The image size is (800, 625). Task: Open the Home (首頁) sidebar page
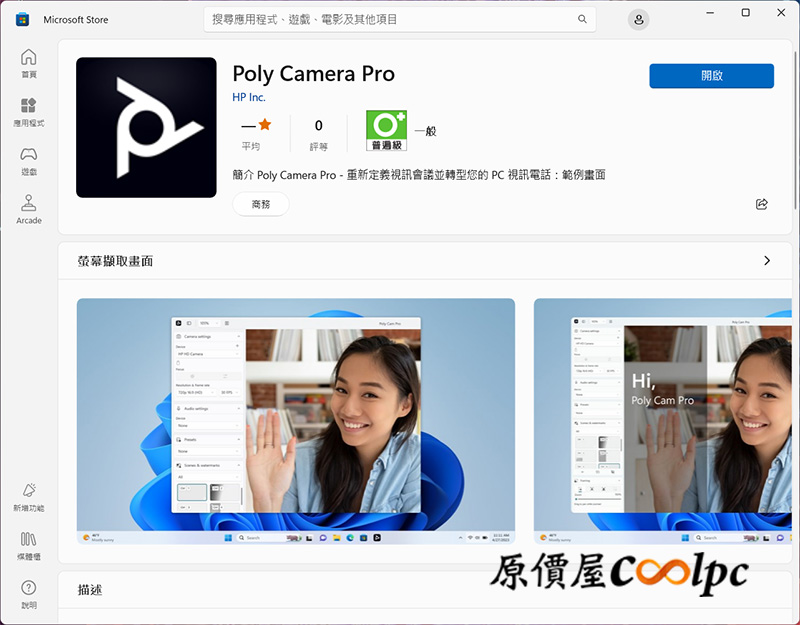(x=29, y=63)
